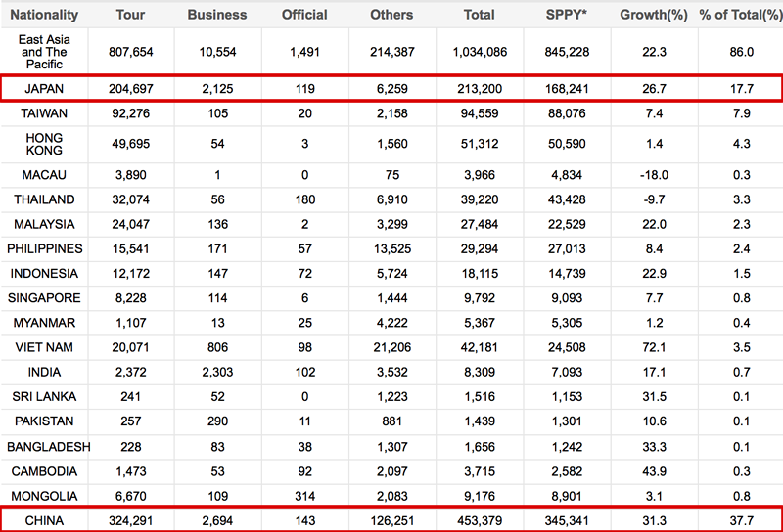
Task: Select the VIET NAM nationality cell
Action: tap(44, 347)
